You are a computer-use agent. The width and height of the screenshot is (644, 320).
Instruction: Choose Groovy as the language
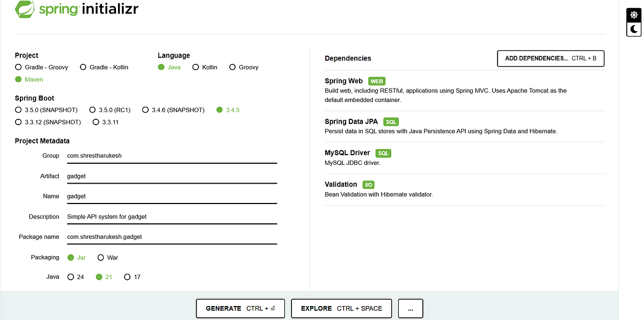(x=244, y=67)
